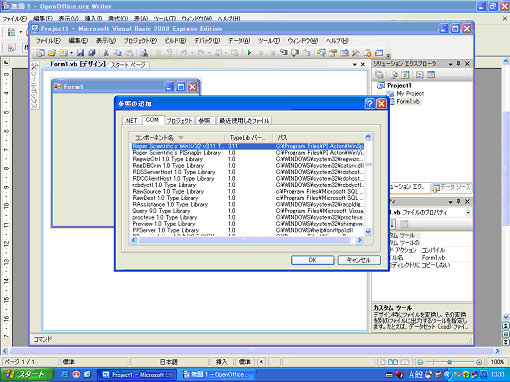This screenshot has width=510, height=382.
Task: Click the Save All toolbar icon
Action: click(x=92, y=53)
